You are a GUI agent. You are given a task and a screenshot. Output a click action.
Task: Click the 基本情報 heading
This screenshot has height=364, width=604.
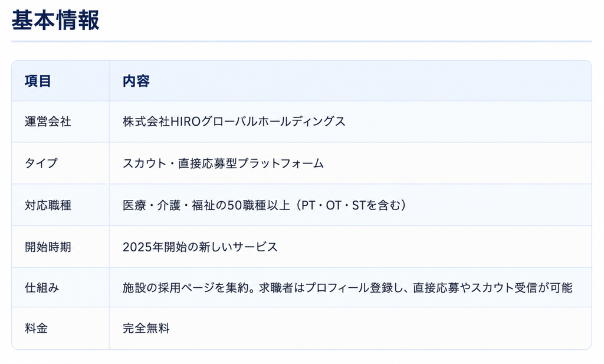point(55,20)
